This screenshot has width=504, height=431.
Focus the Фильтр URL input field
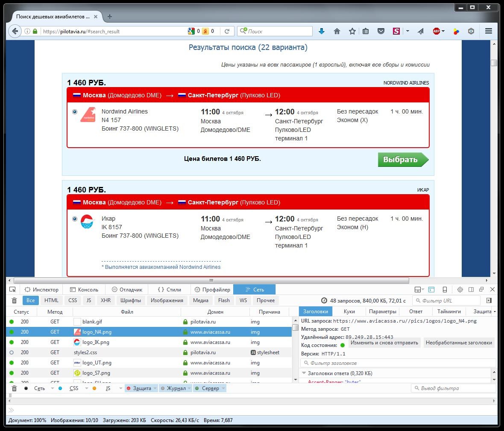(x=446, y=300)
